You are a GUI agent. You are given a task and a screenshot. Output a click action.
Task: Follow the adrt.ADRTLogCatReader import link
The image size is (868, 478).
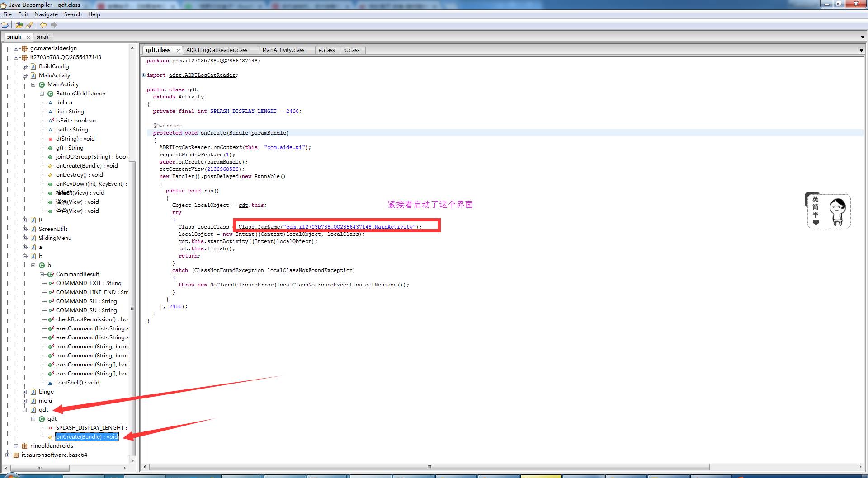click(202, 75)
